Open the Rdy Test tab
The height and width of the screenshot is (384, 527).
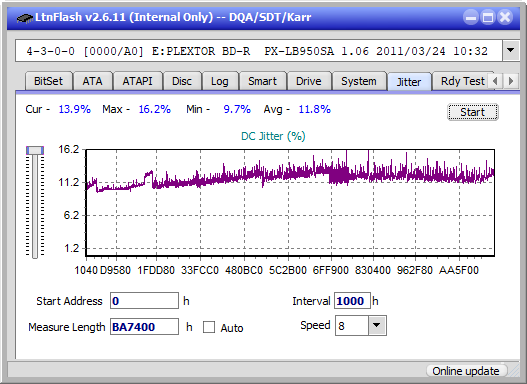click(x=462, y=81)
